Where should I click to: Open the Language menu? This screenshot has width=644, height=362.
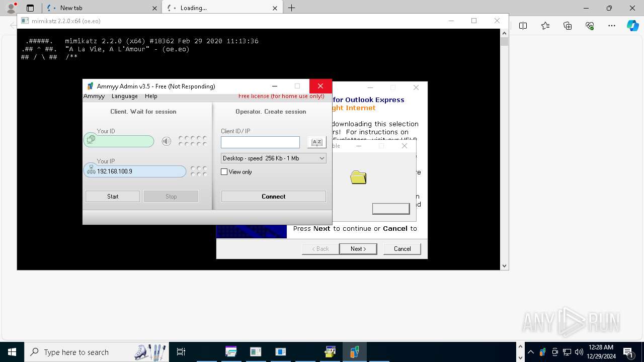pos(125,96)
